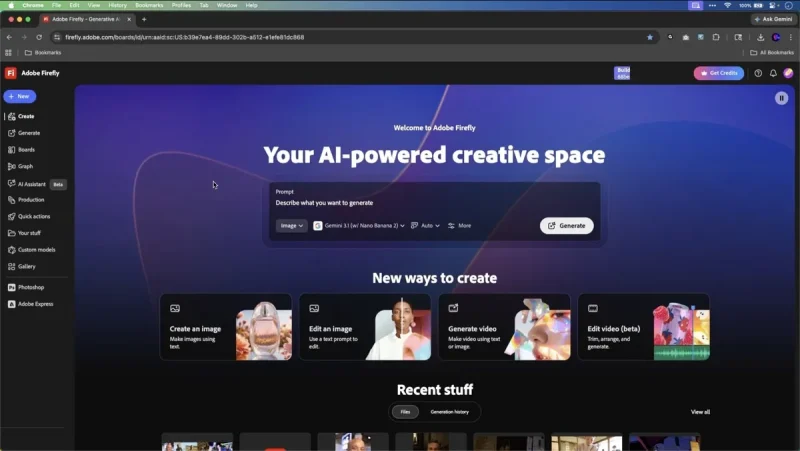Open the Profiles menu in menu bar

pyautogui.click(x=181, y=5)
